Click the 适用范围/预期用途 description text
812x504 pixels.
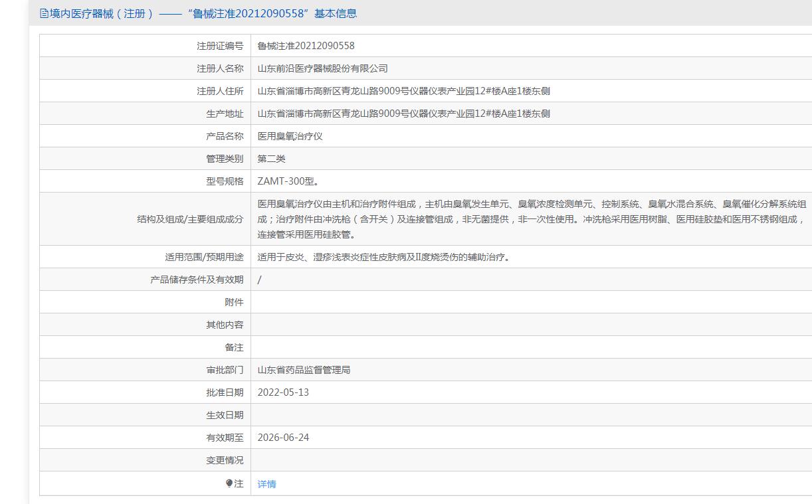tap(385, 257)
